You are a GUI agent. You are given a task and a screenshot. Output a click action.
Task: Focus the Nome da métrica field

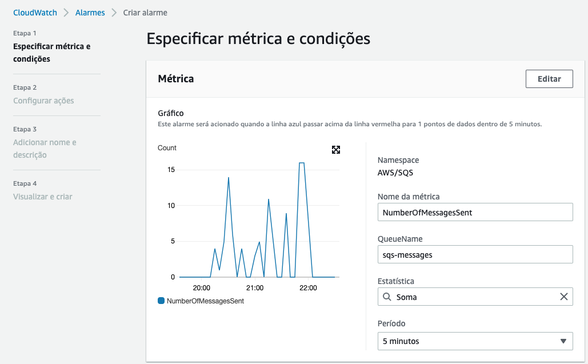coord(475,212)
